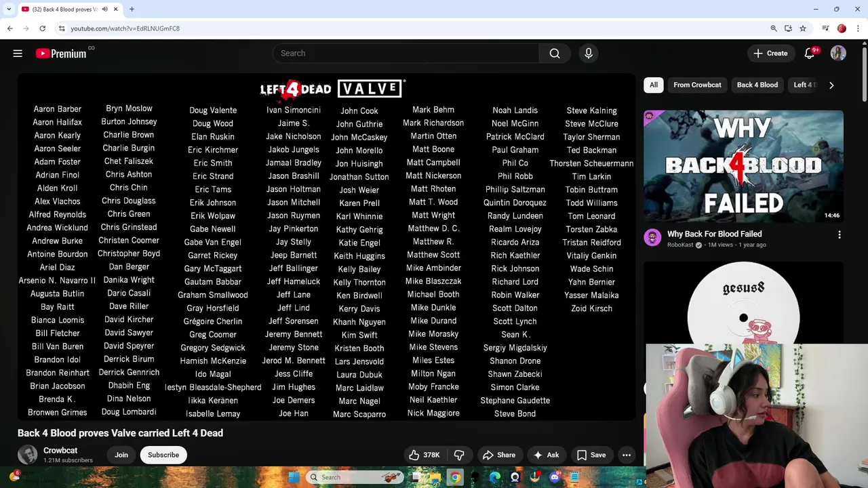The width and height of the screenshot is (868, 488).
Task: View site information in the address bar
Action: click(62, 28)
